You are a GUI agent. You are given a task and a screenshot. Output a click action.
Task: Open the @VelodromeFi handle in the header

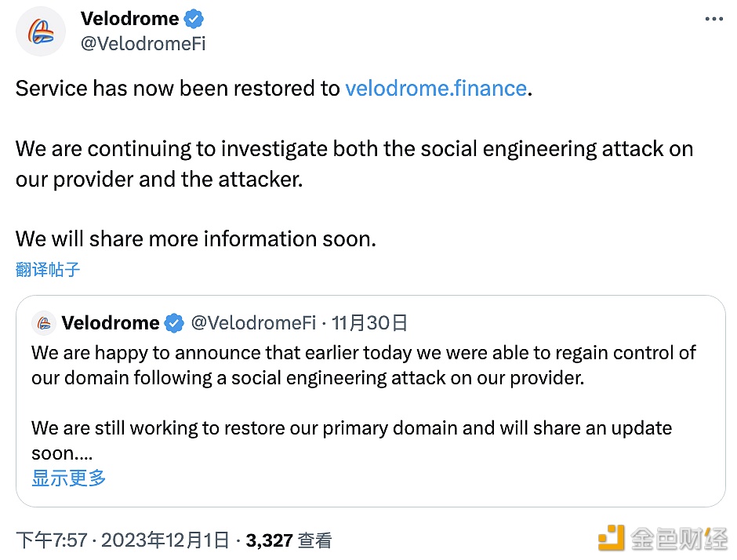pos(143,44)
